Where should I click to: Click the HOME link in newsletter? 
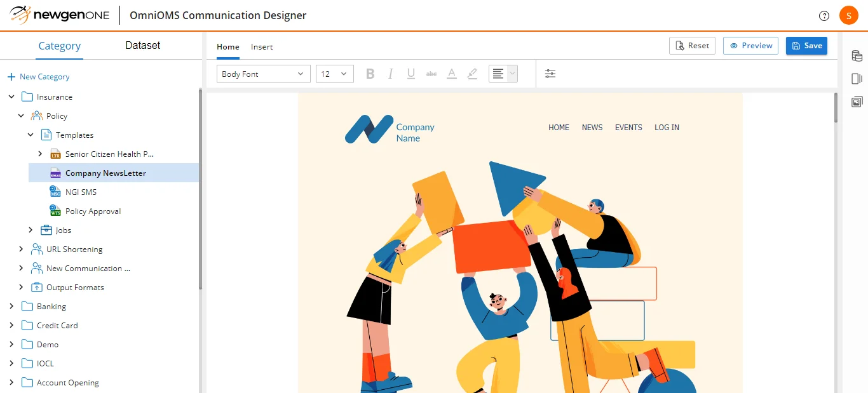[x=559, y=128]
